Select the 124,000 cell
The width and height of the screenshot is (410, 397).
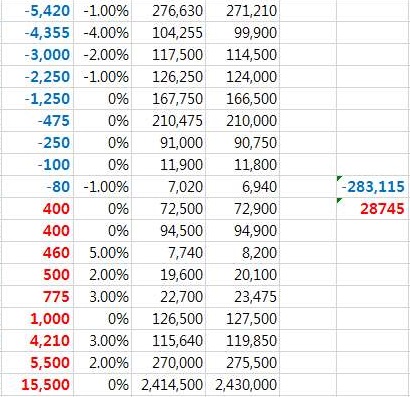pos(242,77)
